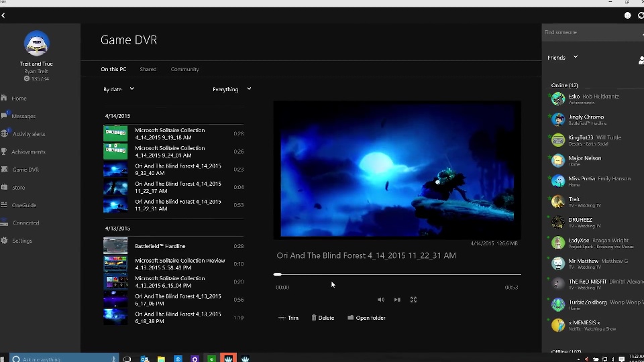Toggle fullscreen for the video player
This screenshot has width=644, height=362.
pos(414,300)
